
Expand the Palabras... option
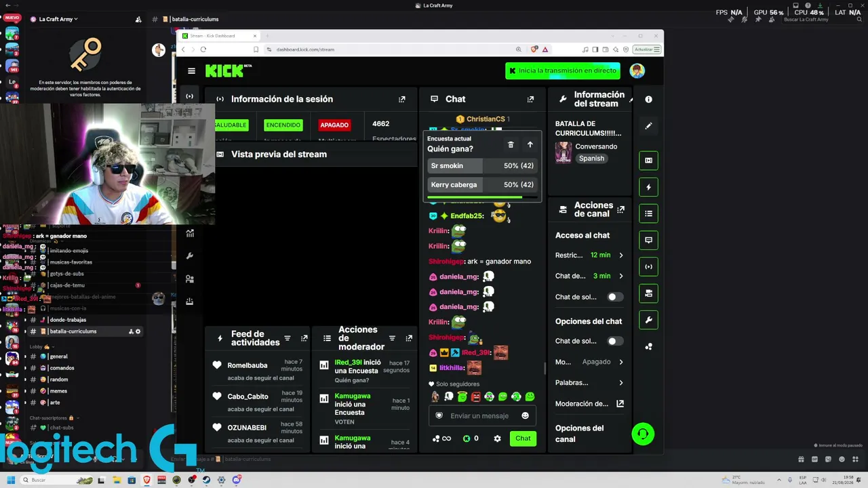pyautogui.click(x=589, y=383)
